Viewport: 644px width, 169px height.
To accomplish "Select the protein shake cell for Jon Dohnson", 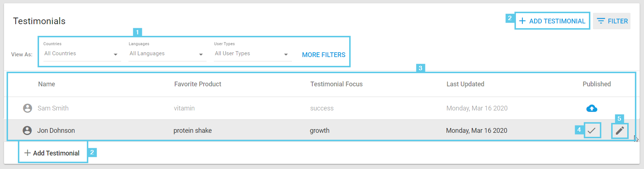I will [193, 131].
